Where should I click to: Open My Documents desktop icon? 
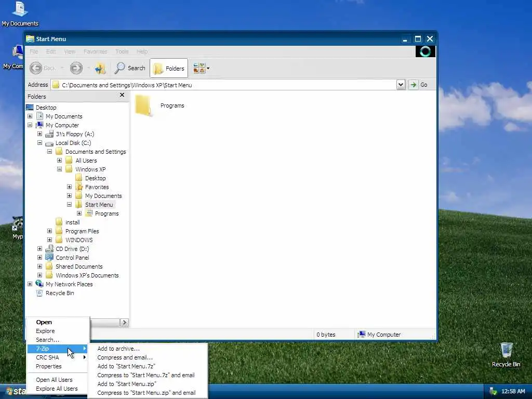[20, 14]
